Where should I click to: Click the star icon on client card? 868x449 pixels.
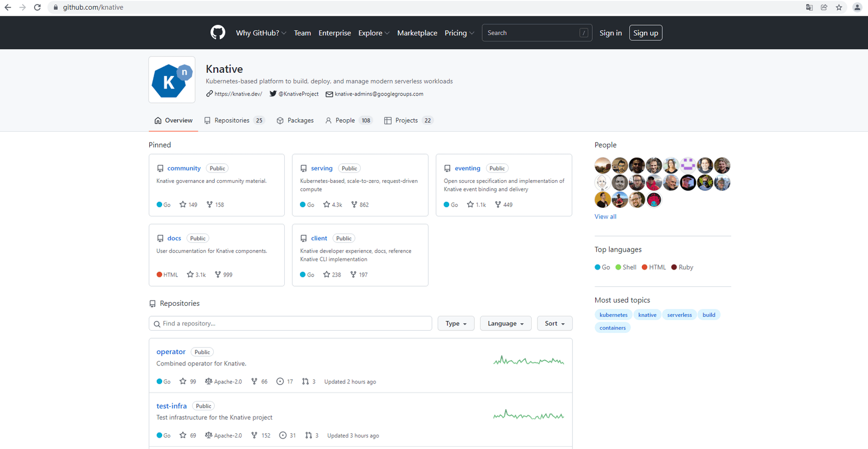click(x=327, y=274)
